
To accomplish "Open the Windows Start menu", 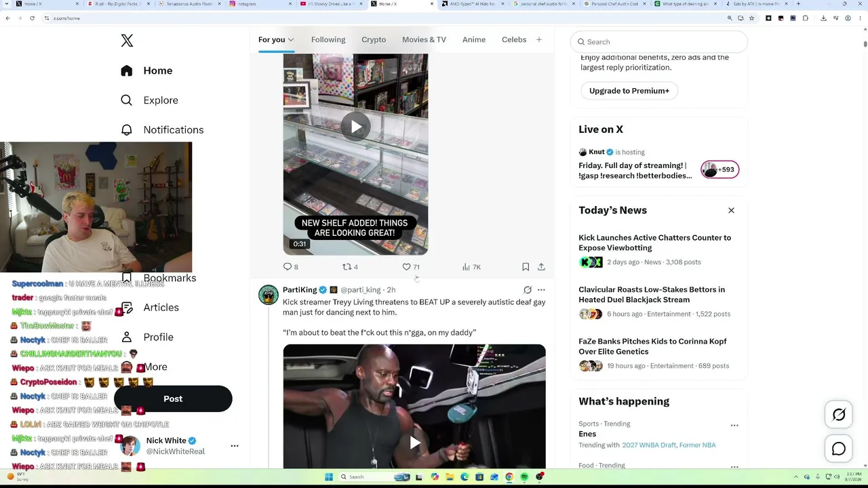I will [x=329, y=477].
